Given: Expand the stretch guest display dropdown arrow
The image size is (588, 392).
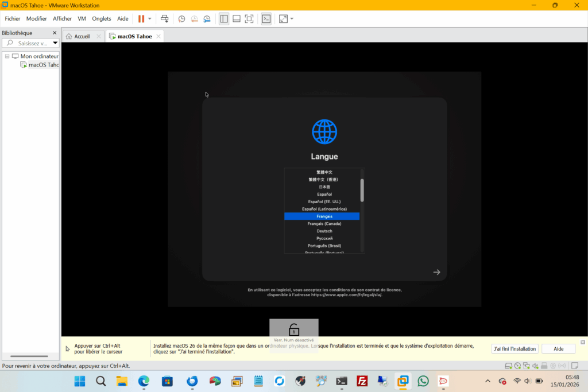Looking at the screenshot, I should (x=292, y=18).
